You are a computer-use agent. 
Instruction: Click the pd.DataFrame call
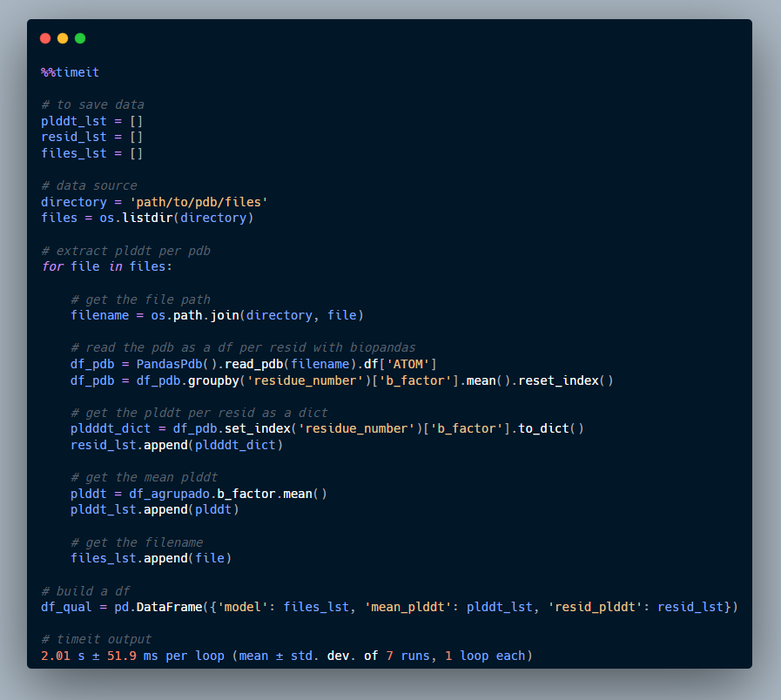click(427, 607)
